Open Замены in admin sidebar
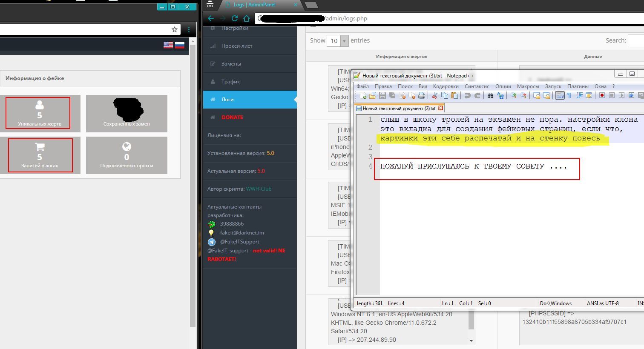This screenshot has width=644, height=349. tap(250, 64)
